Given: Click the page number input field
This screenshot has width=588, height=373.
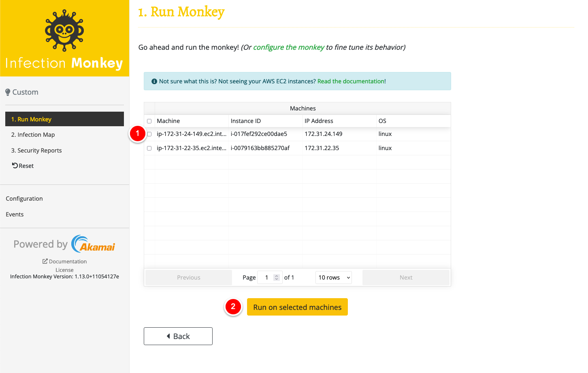Looking at the screenshot, I should pos(266,278).
